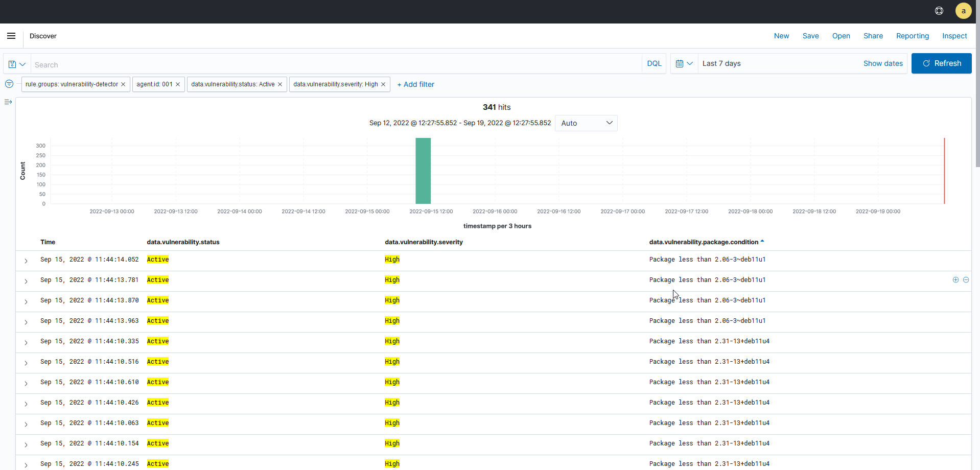Open the Last 7 days time range dropdown
This screenshot has width=980, height=470.
click(721, 63)
